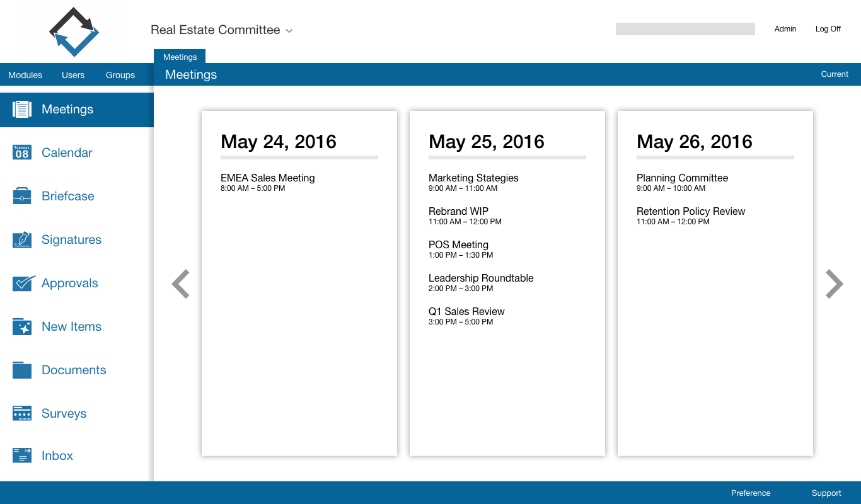Open the Briefcase label in the sidebar
Screen dimensions: 861x504
[x=68, y=196]
